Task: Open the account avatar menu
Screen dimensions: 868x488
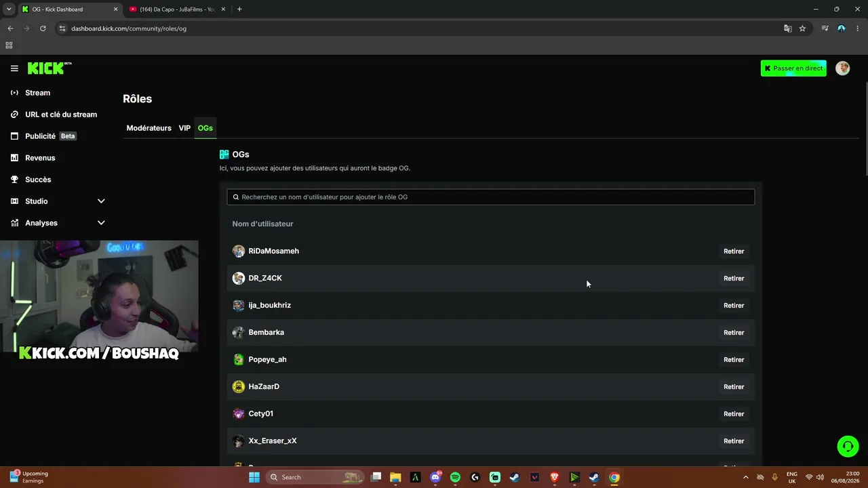Action: coord(842,68)
